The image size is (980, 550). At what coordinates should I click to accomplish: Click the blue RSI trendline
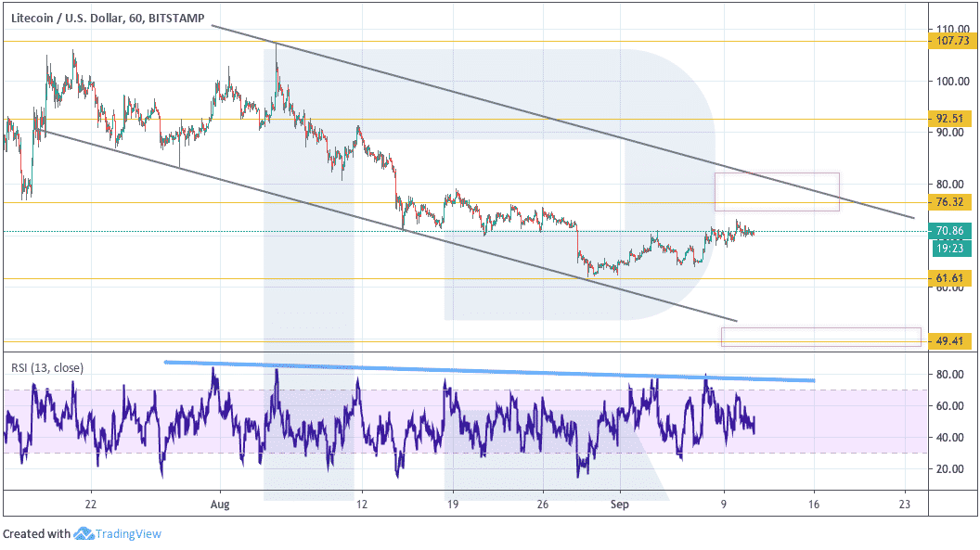[489, 371]
